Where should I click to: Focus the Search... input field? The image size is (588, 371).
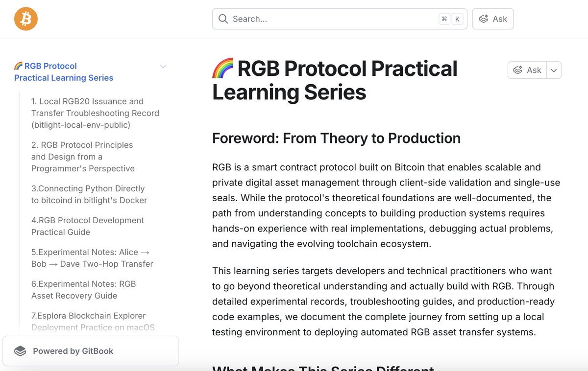pos(340,19)
